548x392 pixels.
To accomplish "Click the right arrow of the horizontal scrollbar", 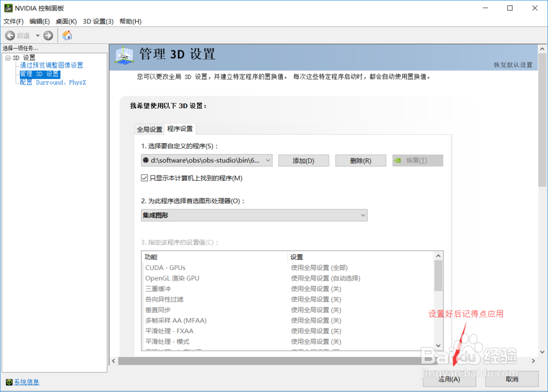I will click(x=533, y=361).
